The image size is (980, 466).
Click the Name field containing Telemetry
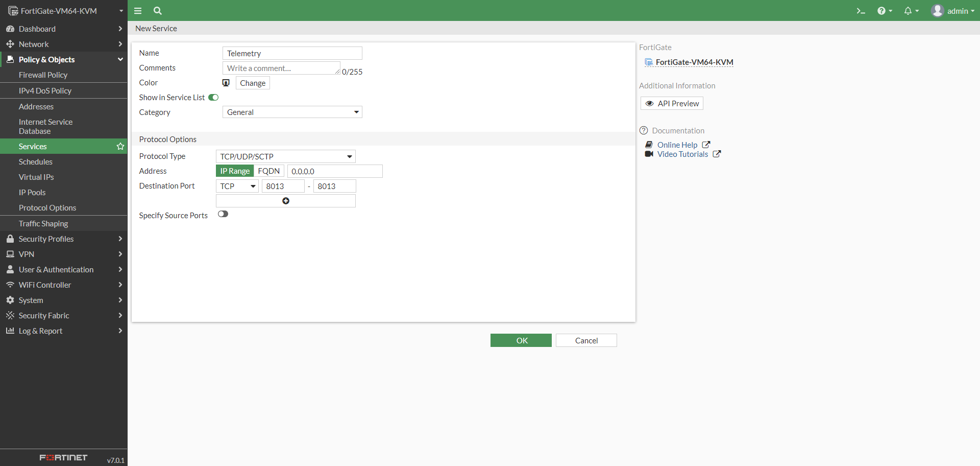pyautogui.click(x=292, y=53)
